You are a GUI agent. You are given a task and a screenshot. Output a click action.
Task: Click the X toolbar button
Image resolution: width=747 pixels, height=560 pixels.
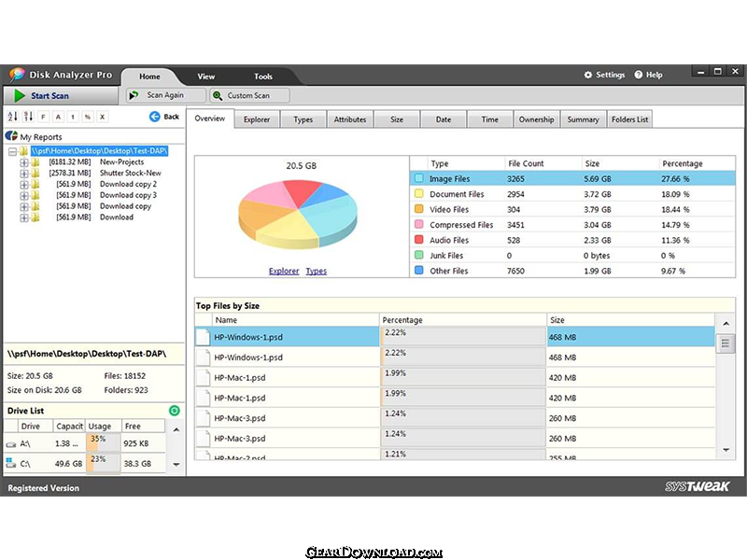102,117
